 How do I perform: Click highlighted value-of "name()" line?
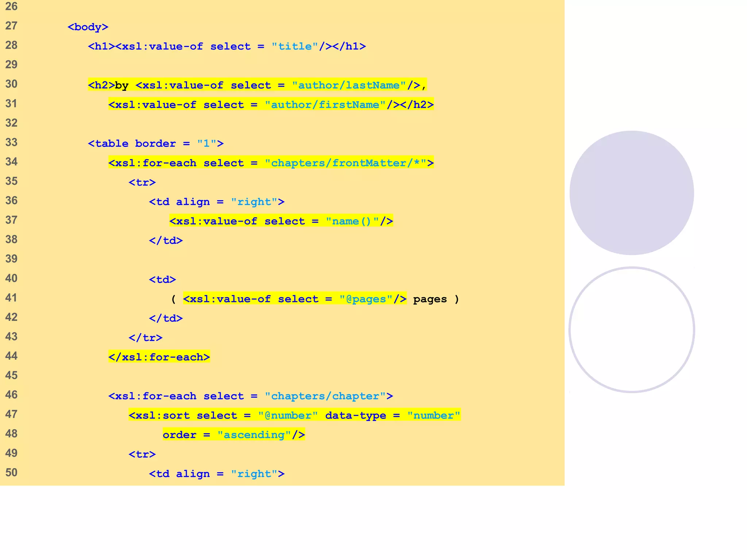(281, 221)
